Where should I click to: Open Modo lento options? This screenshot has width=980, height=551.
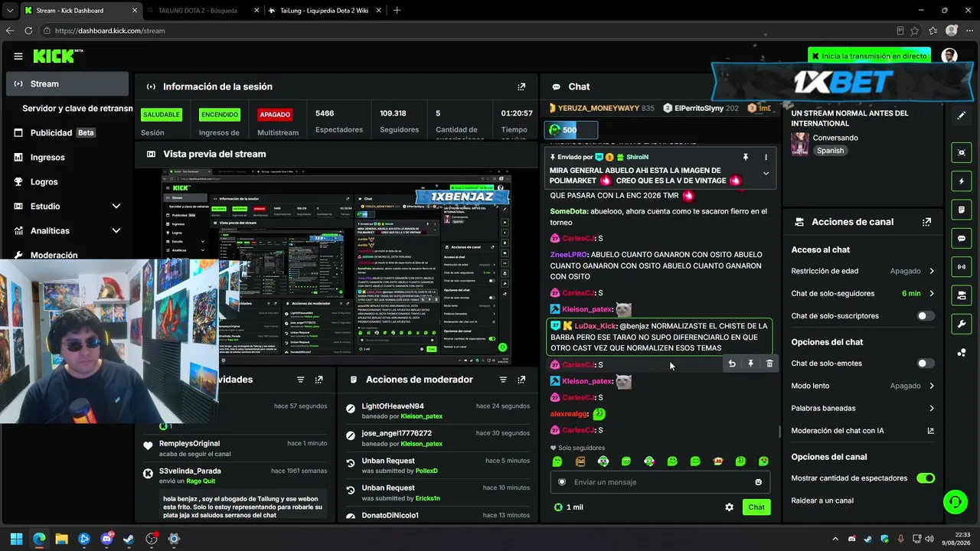point(863,386)
